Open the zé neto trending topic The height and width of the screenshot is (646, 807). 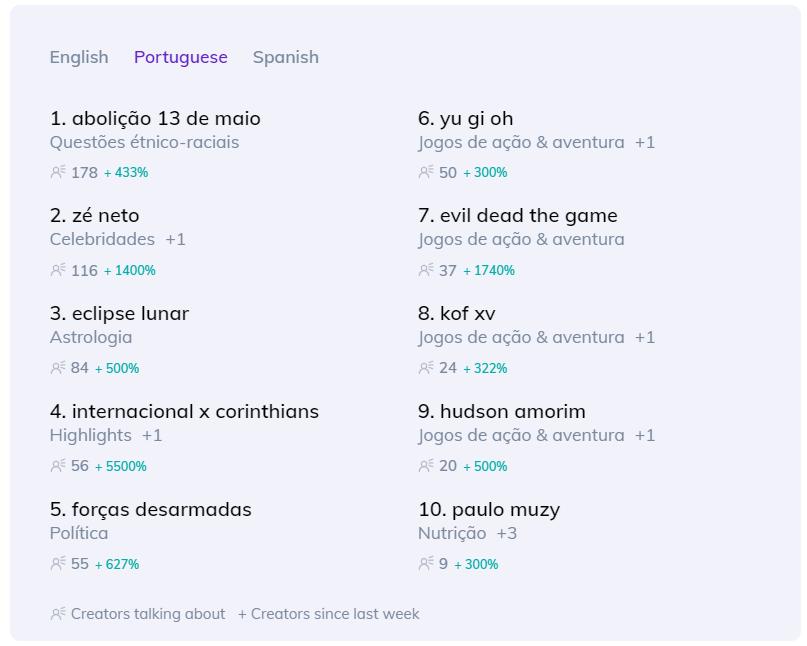(95, 216)
